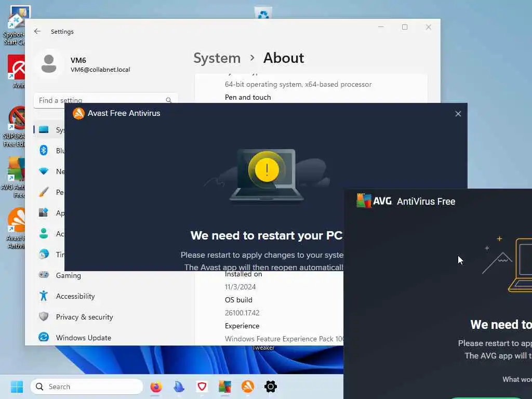The height and width of the screenshot is (399, 532).
Task: Open the Windows Start menu
Action: [17, 387]
